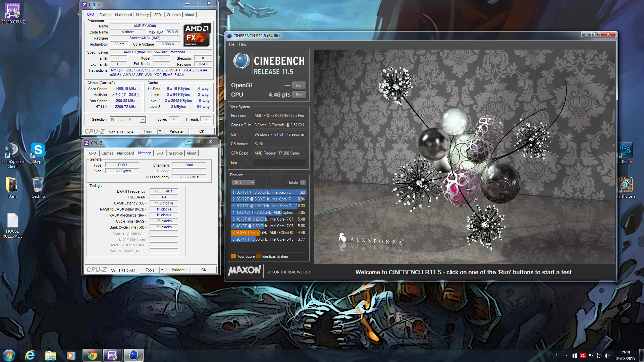Open the Hearthstone desktop shortcut
644x362 pixels.
coord(626,188)
